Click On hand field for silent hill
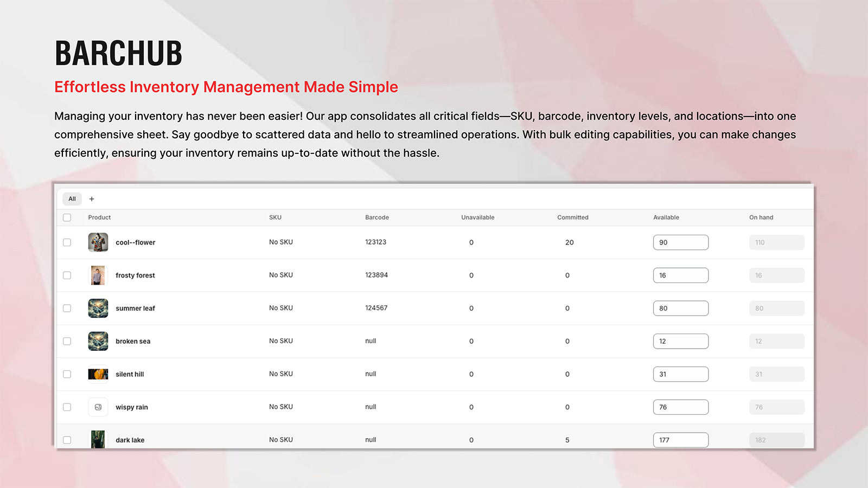Viewport: 868px width, 488px height. point(777,374)
